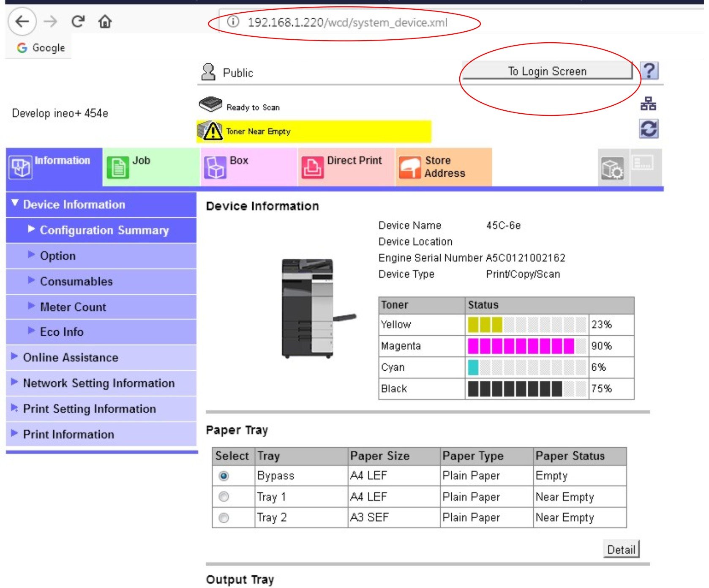This screenshot has height=588, width=709.
Task: Click the Black toner level bar
Action: point(526,388)
